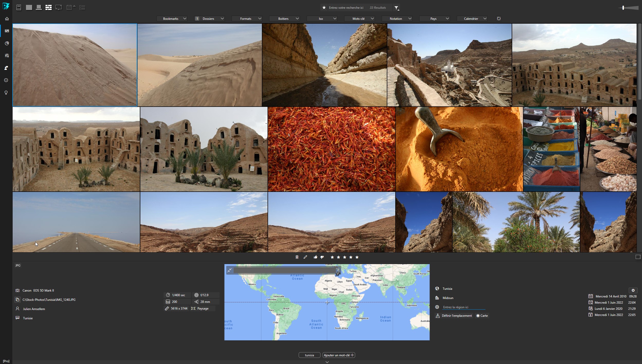642x364 pixels.
Task: Open the Home view in sidebar
Action: pos(7,18)
